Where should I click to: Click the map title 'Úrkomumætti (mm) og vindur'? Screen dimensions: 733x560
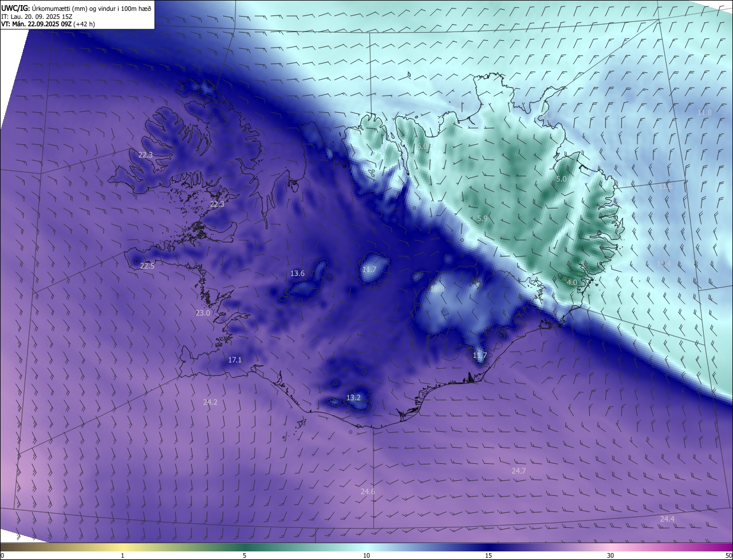(x=74, y=8)
